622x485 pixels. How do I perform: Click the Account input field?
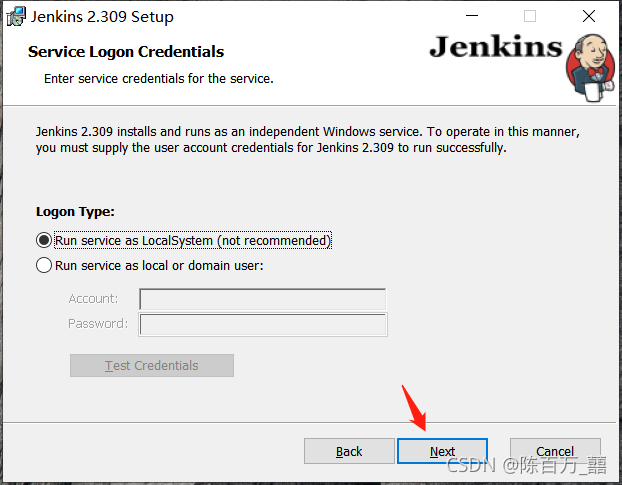point(263,299)
